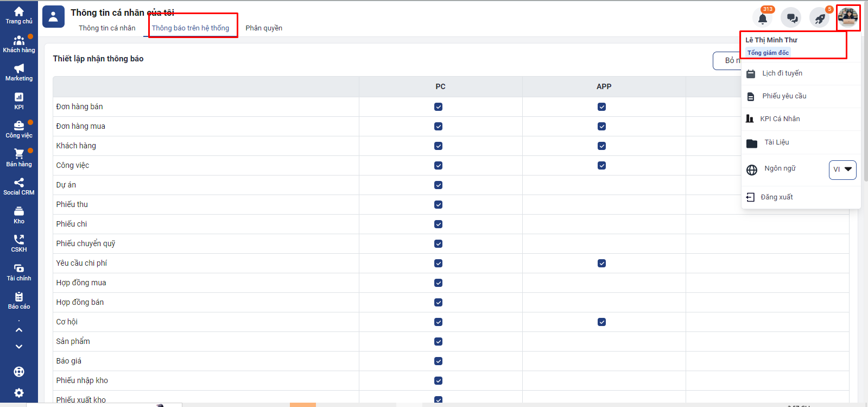Open the VI language dropdown
868x407 pixels.
842,170
